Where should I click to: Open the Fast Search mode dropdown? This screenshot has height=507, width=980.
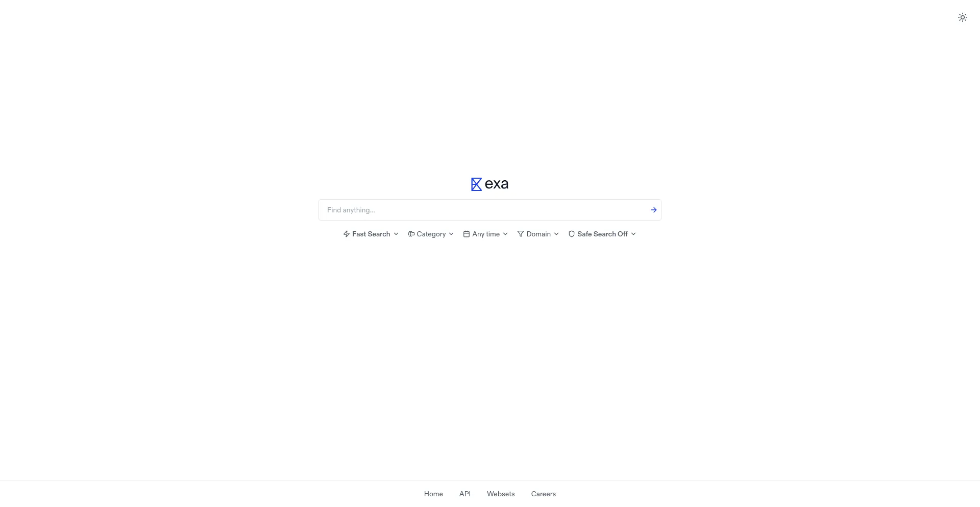point(371,234)
